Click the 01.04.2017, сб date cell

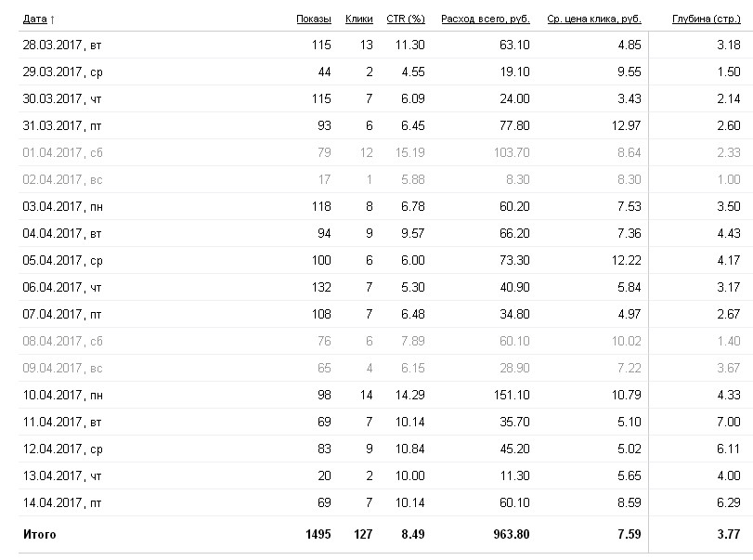click(x=60, y=152)
